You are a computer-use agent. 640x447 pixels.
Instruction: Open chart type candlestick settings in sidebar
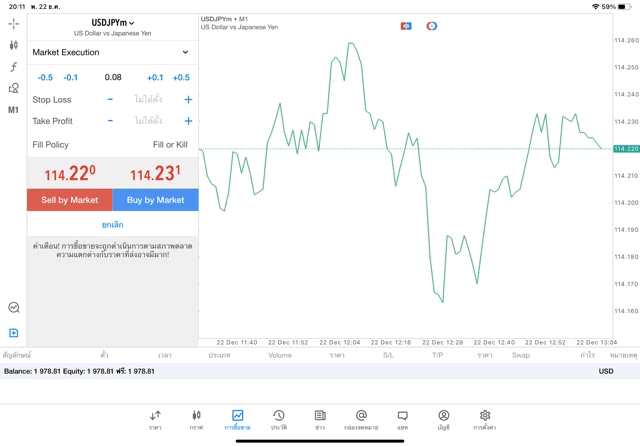point(13,45)
